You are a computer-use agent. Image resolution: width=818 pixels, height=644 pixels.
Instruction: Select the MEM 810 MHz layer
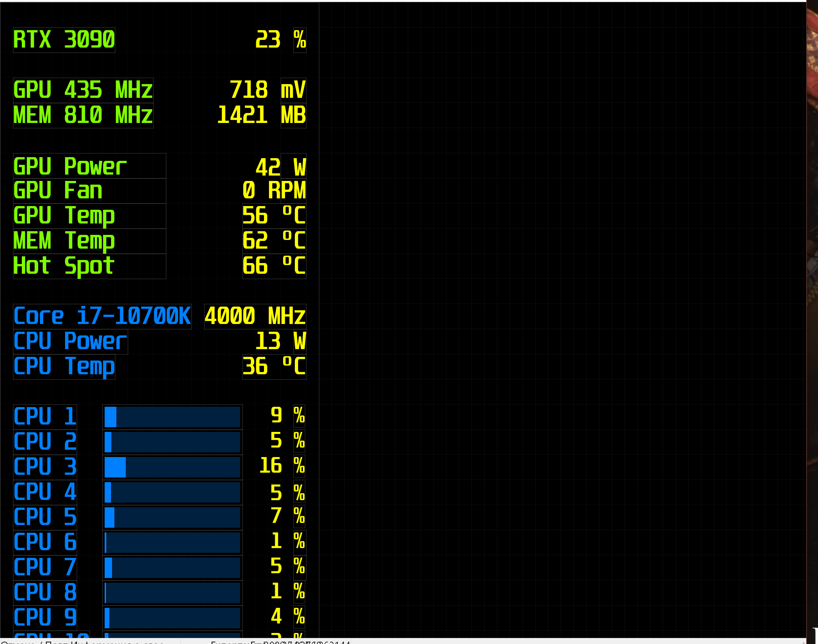83,115
